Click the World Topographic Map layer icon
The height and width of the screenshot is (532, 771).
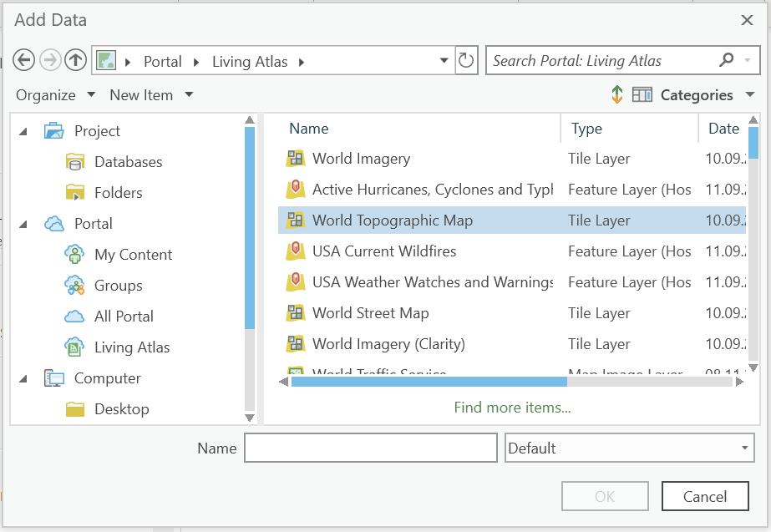pos(296,220)
